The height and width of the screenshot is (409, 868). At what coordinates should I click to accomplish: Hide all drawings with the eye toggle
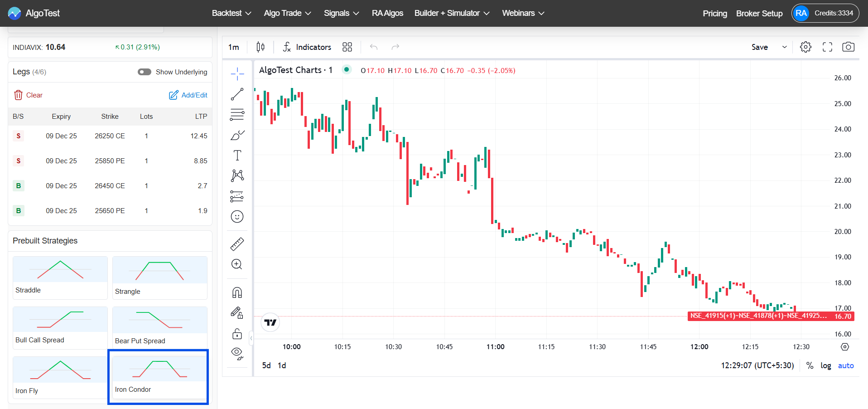pyautogui.click(x=237, y=354)
